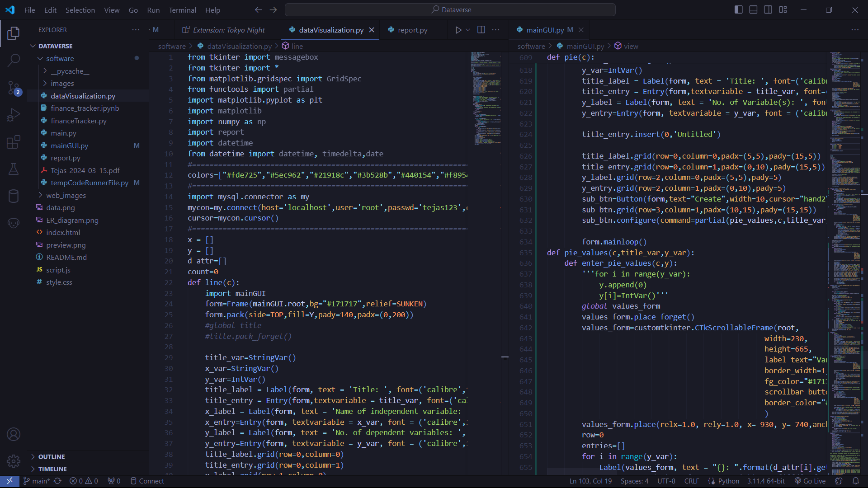Expand the __pycache__ folder
868x488 pixels.
(70, 71)
